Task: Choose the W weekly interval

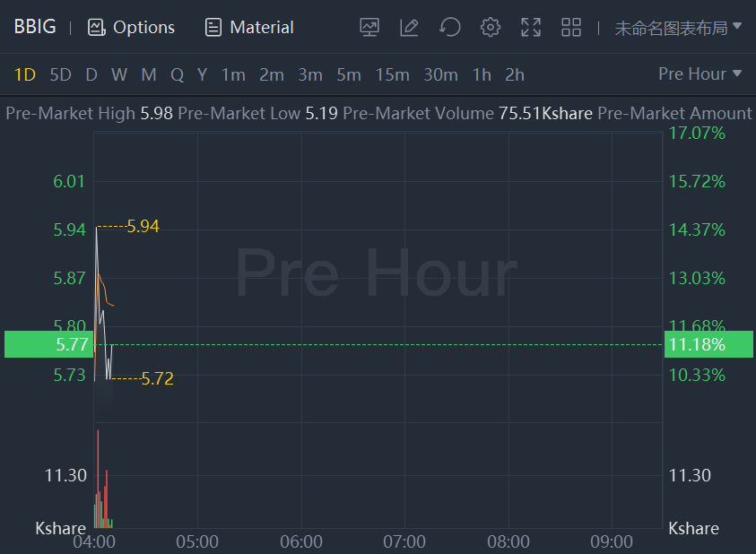Action: pos(119,74)
